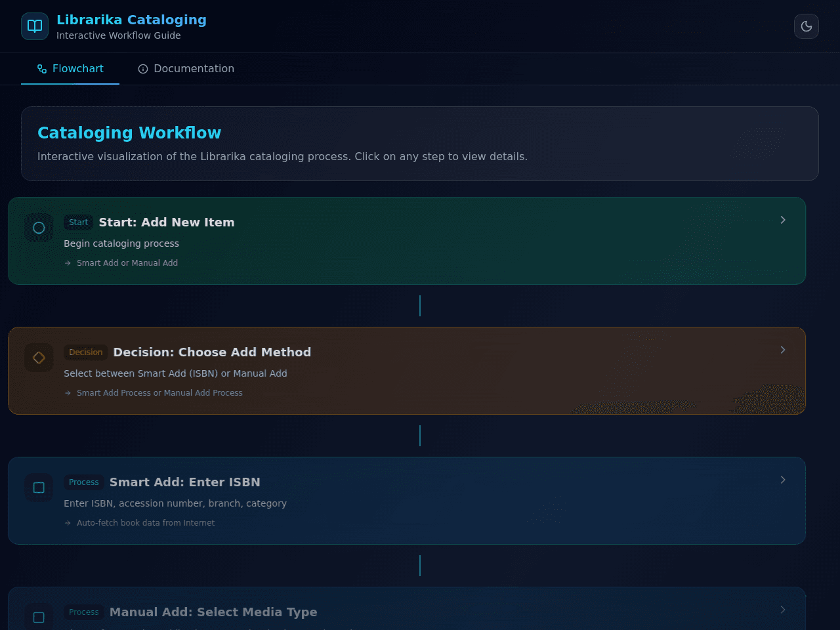This screenshot has height=630, width=840.
Task: Click 'Auto-fetch book data from Internet' text
Action: click(146, 523)
